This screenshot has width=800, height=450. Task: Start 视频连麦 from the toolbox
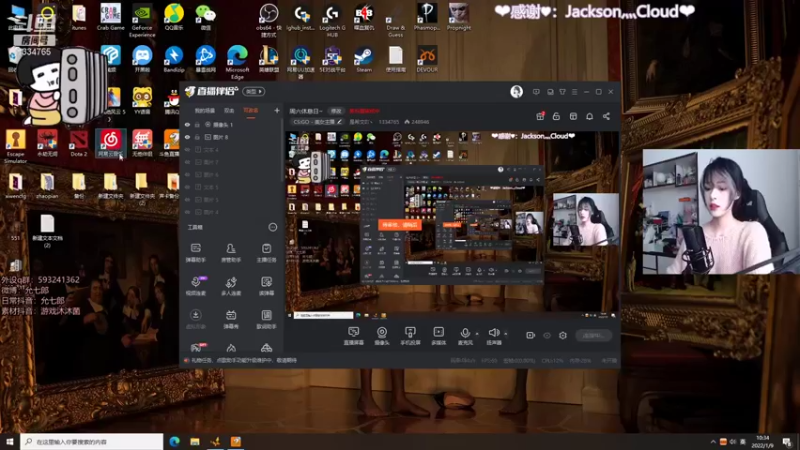click(x=195, y=286)
